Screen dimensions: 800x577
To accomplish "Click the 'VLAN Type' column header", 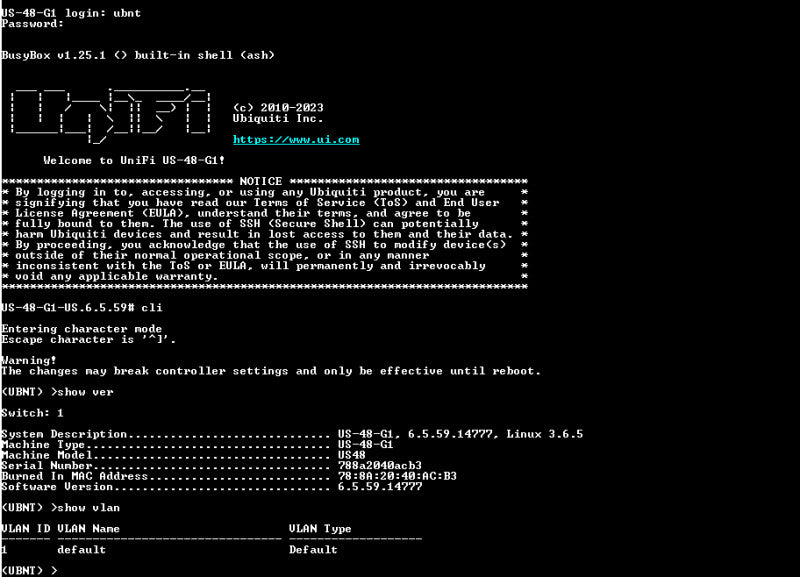I will click(x=320, y=529).
